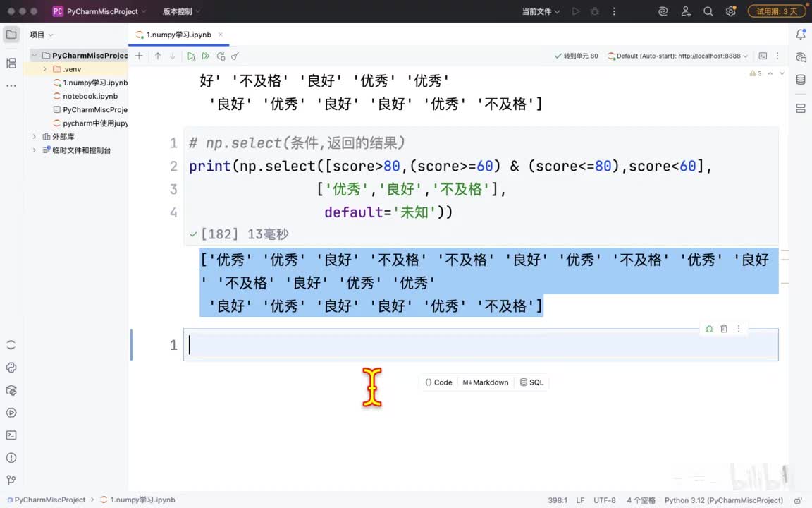The height and width of the screenshot is (508, 812).
Task: Convert the new cell to Markdown
Action: (x=485, y=382)
